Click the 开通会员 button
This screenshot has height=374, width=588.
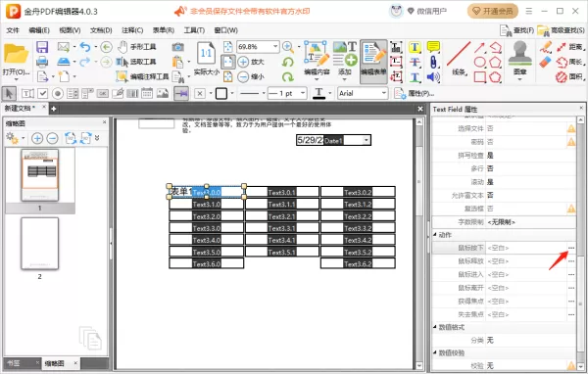point(493,11)
